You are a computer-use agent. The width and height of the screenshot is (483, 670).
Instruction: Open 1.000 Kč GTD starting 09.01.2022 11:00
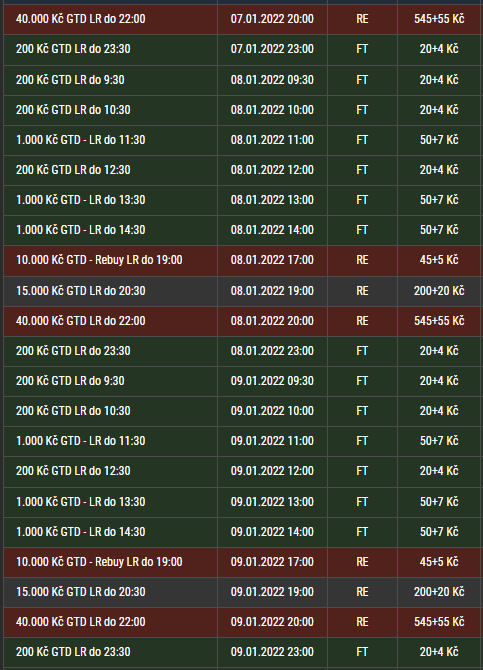[80, 441]
